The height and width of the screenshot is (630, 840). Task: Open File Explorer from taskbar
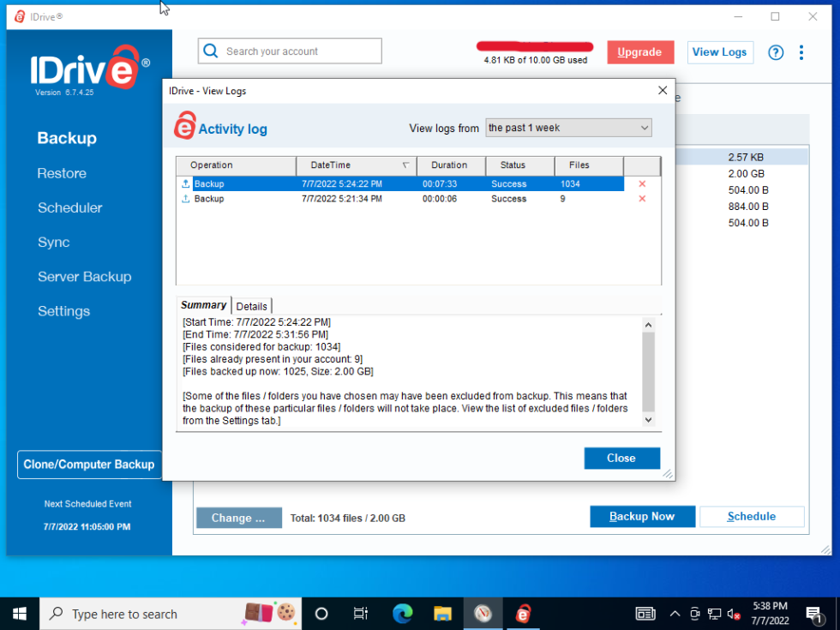pyautogui.click(x=442, y=614)
